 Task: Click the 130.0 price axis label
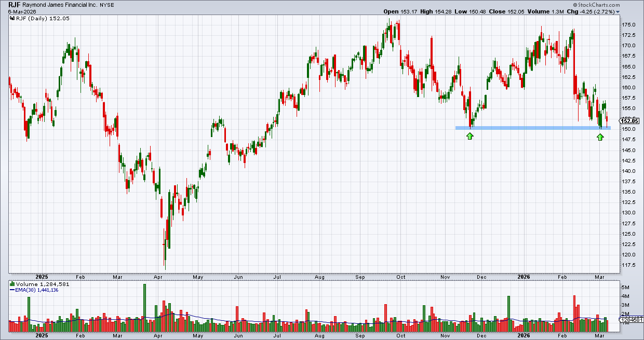pos(629,212)
